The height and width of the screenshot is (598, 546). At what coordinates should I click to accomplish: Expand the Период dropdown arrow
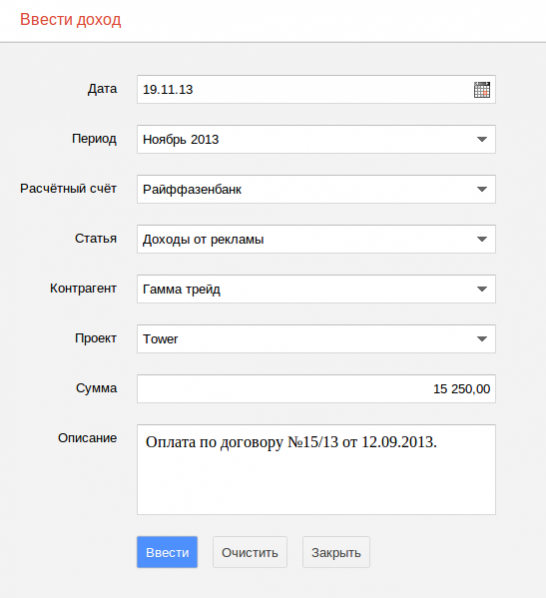coord(482,140)
